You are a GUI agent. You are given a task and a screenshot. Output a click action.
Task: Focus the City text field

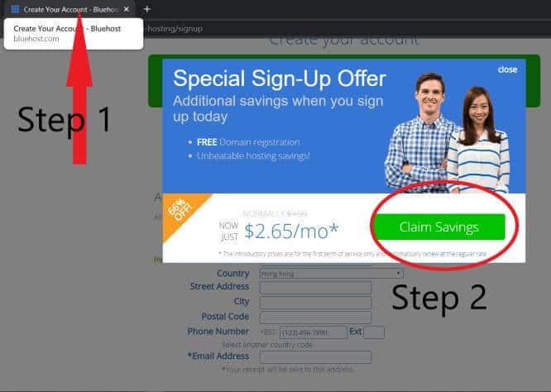tap(315, 302)
